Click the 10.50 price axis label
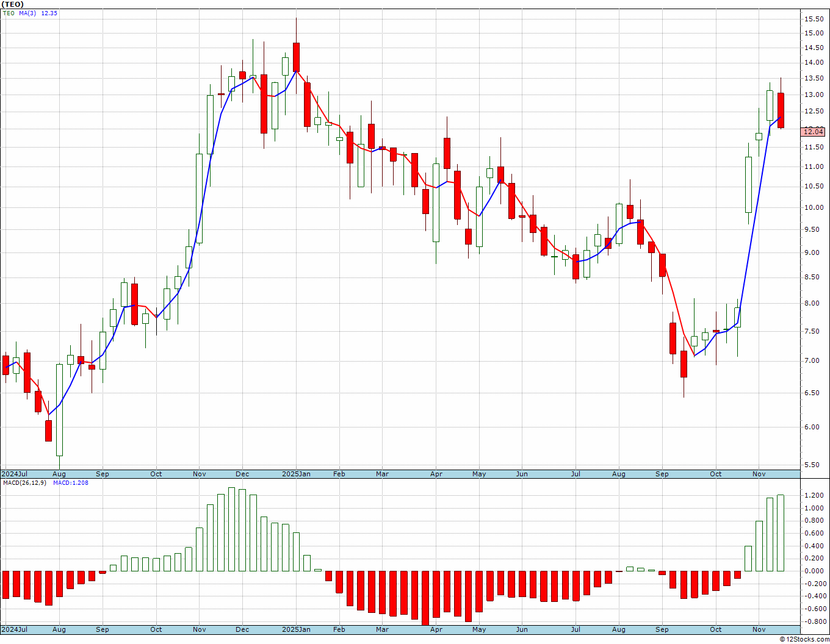 coord(814,187)
